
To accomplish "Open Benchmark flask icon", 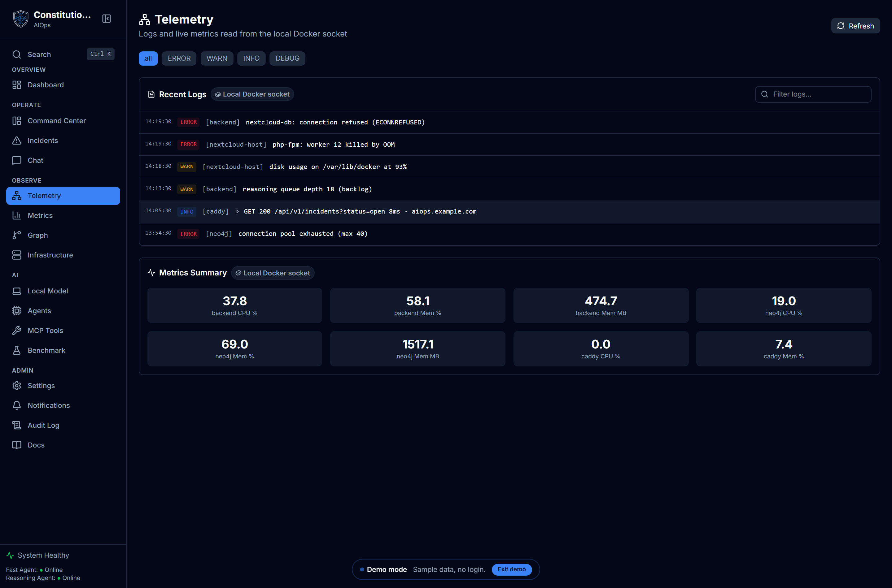I will tap(16, 350).
